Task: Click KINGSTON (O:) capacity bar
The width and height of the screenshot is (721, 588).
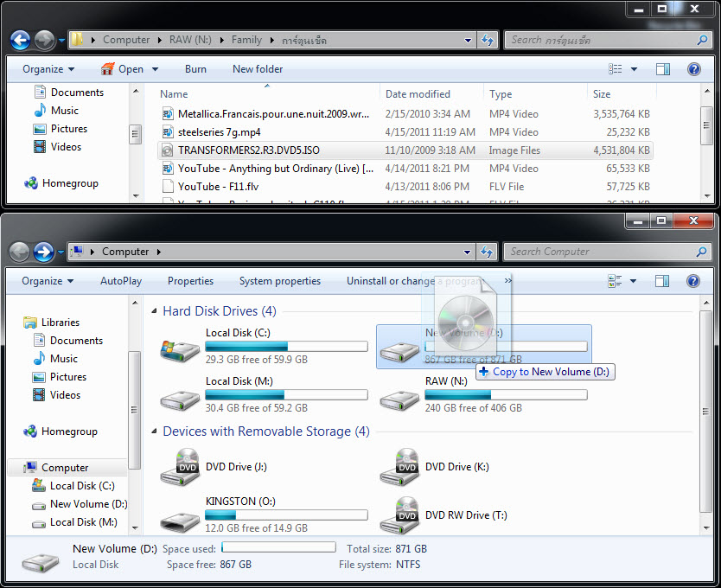Action: pos(286,514)
